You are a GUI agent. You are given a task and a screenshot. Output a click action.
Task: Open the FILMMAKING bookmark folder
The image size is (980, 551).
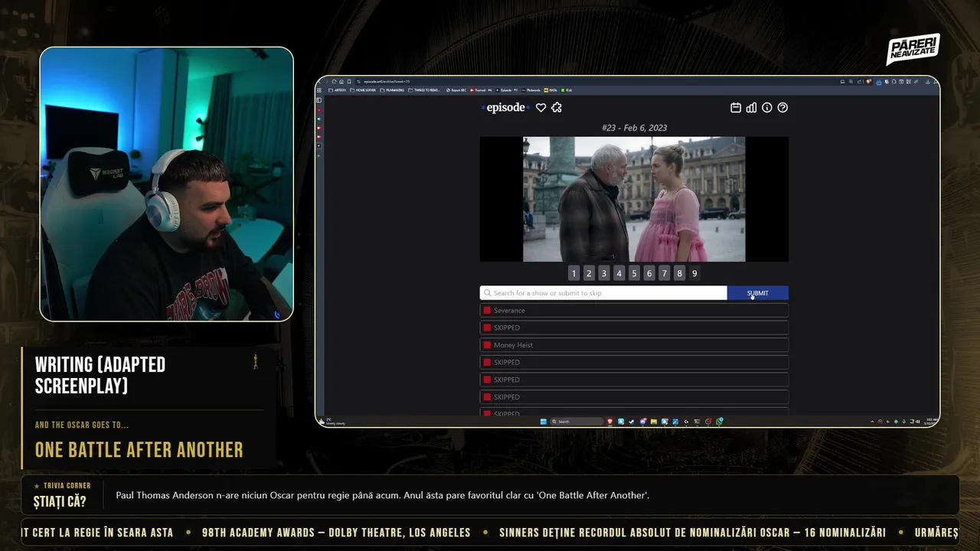pyautogui.click(x=392, y=90)
